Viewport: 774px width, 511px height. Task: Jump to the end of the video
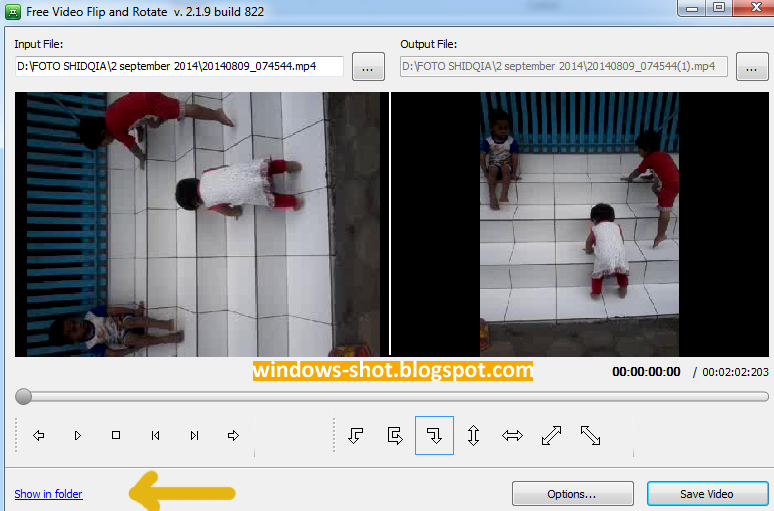coord(194,435)
